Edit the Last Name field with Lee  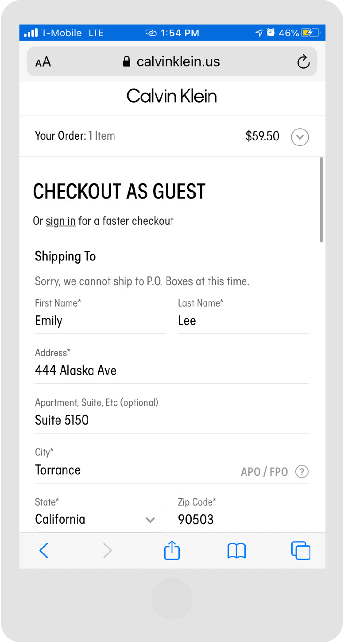[x=243, y=321]
